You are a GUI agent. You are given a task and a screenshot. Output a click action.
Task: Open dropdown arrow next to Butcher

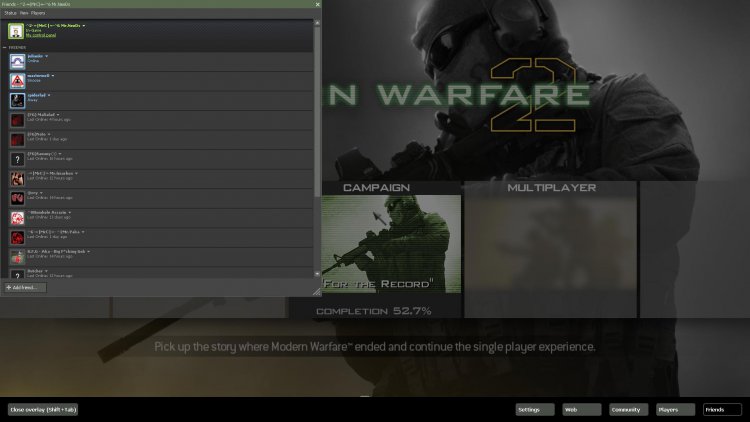pyautogui.click(x=46, y=271)
